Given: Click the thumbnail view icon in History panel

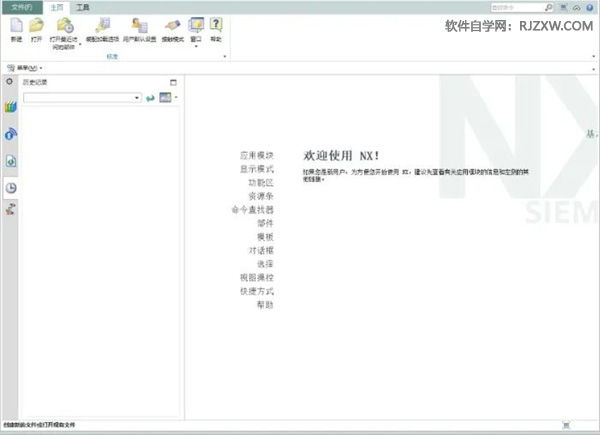Looking at the screenshot, I should pos(165,98).
